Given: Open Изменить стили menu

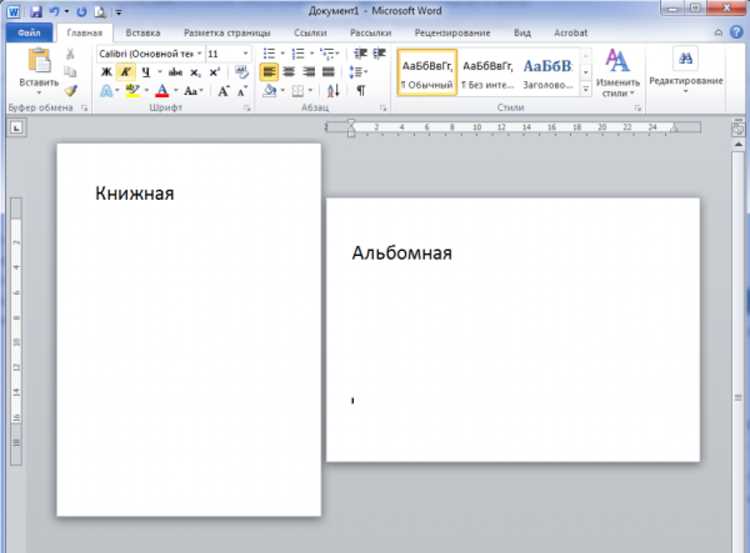Looking at the screenshot, I should click(618, 73).
